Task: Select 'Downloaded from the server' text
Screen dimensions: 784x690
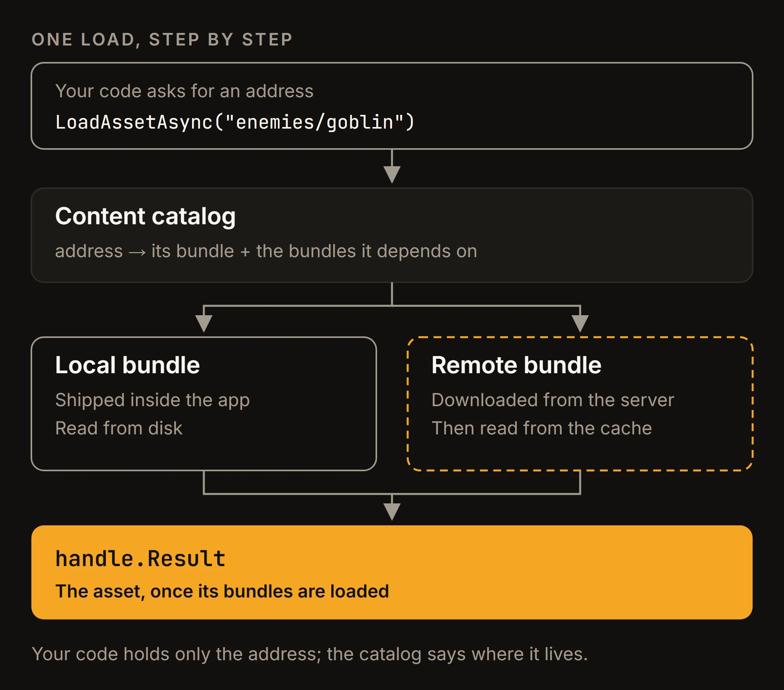Action: pos(553,400)
